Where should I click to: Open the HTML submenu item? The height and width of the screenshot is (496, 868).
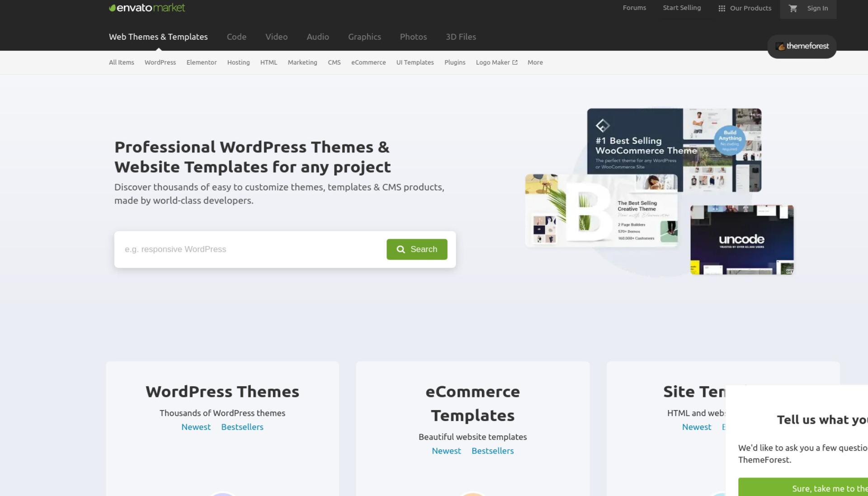coord(269,62)
